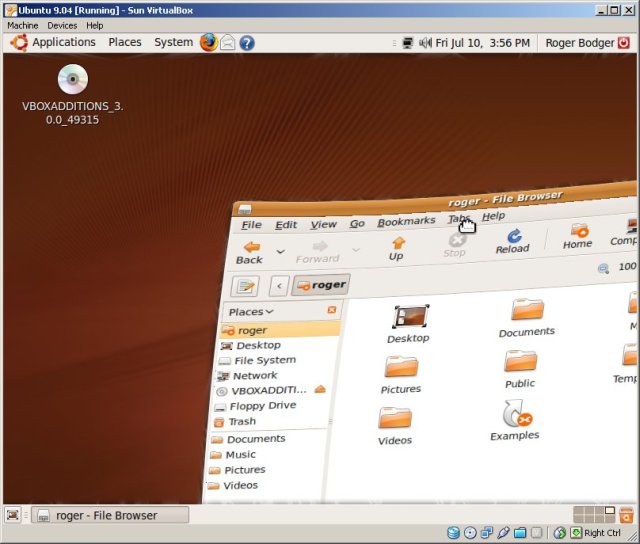The width and height of the screenshot is (640, 544).
Task: Click the network connection tray icon
Action: tap(407, 43)
